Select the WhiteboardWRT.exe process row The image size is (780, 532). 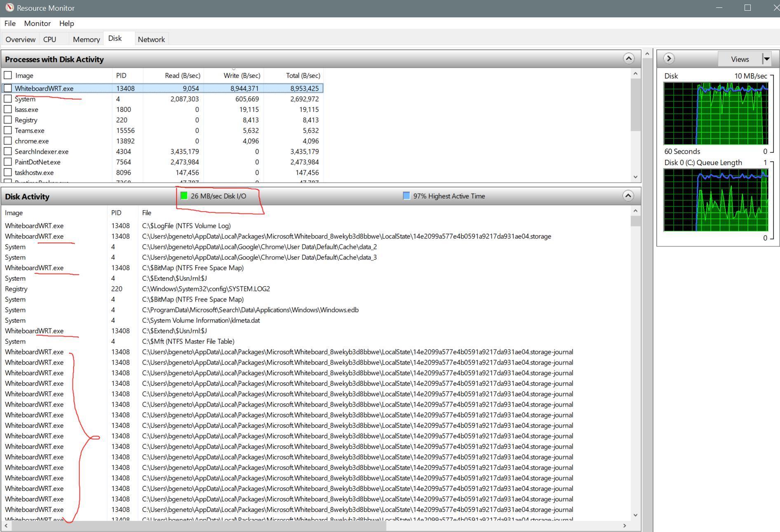click(163, 88)
